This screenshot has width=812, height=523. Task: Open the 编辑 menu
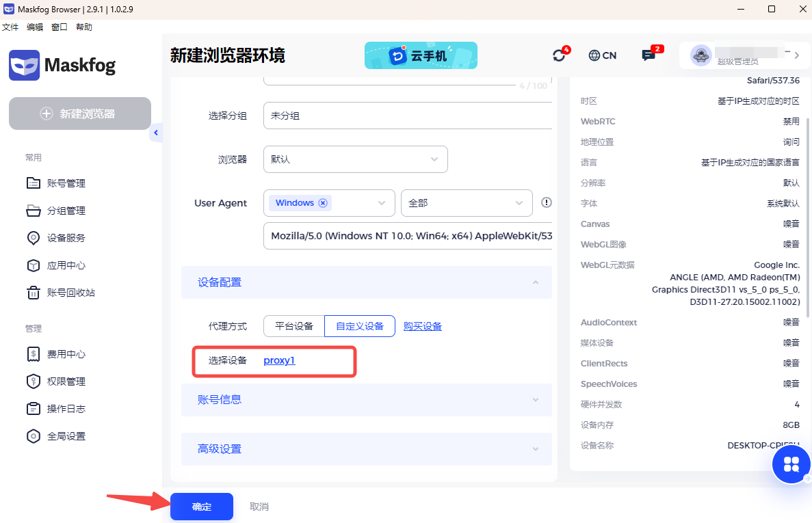click(35, 27)
